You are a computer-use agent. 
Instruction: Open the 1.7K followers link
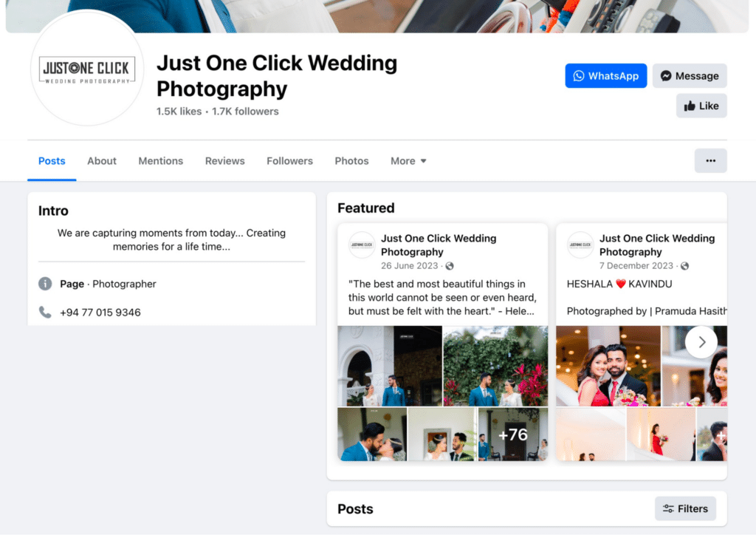point(245,112)
